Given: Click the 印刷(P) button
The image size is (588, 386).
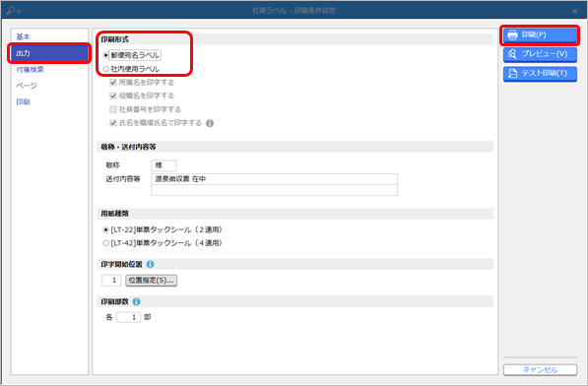Looking at the screenshot, I should coord(540,35).
